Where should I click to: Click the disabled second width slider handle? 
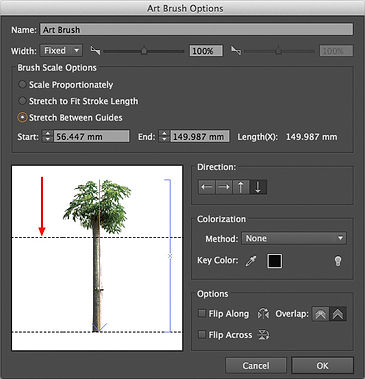coord(279,51)
